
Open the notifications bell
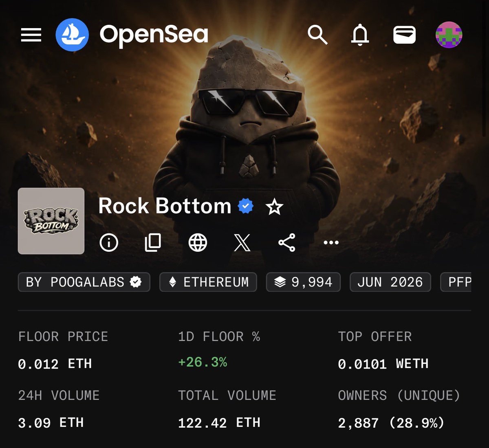tap(360, 35)
